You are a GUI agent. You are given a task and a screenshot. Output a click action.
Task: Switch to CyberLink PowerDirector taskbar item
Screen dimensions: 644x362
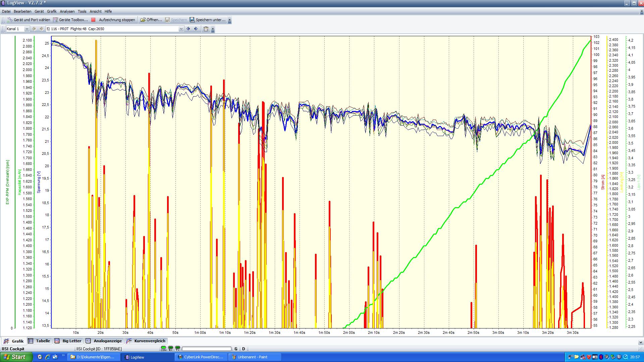click(201, 357)
